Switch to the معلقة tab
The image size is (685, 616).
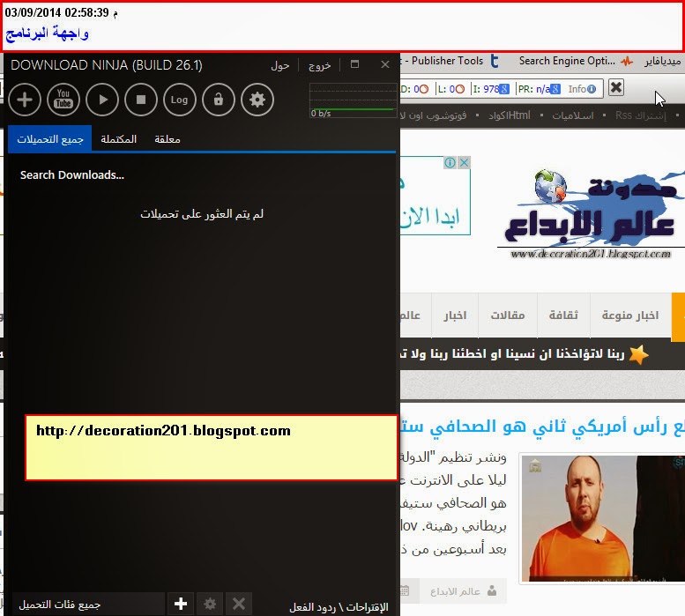(x=168, y=139)
